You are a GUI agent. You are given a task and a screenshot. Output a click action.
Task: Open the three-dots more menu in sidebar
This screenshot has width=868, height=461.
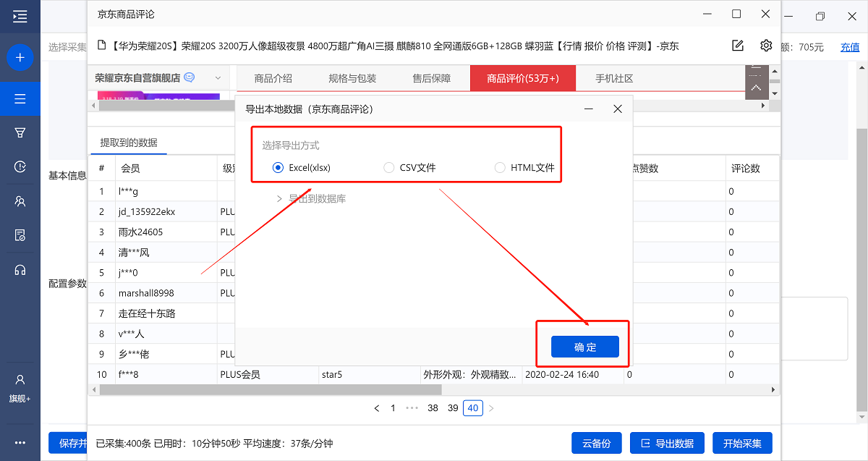tap(20, 443)
